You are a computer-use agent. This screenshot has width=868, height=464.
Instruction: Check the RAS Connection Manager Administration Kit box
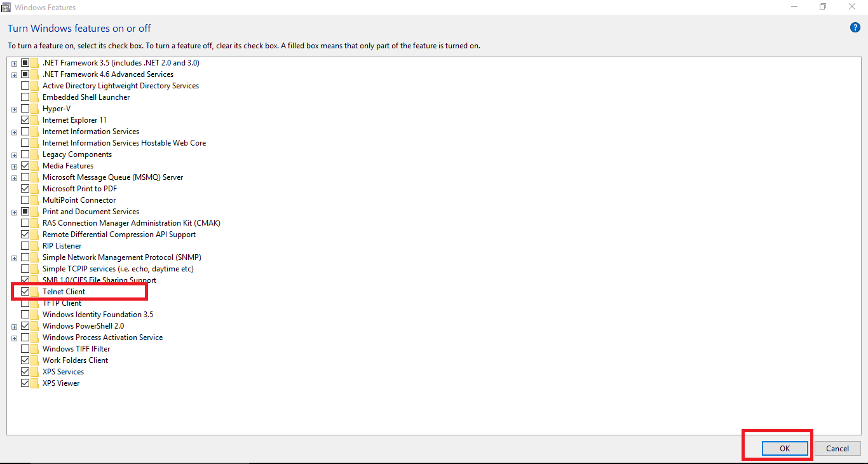coord(25,223)
